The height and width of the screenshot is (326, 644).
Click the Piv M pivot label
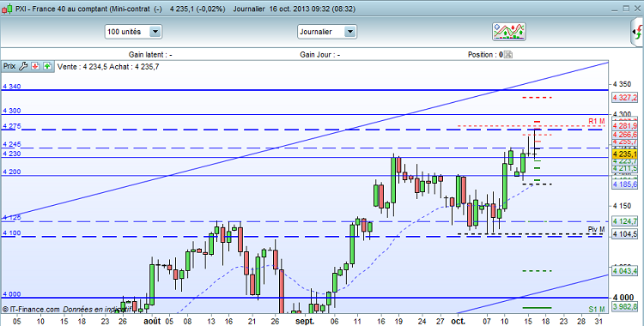[597, 229]
